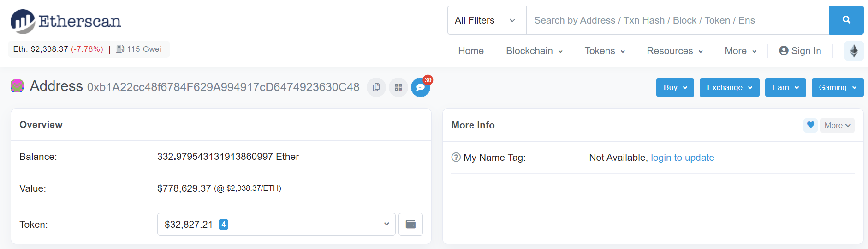Show the address QR code
868x249 pixels.
click(398, 87)
